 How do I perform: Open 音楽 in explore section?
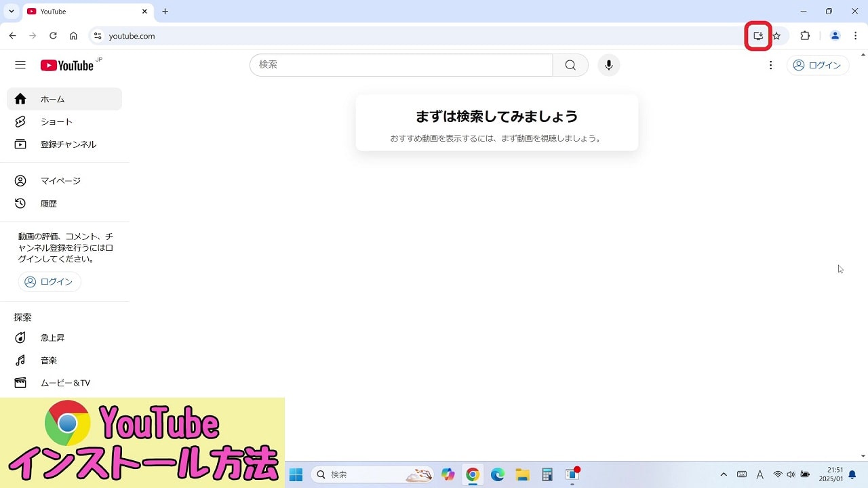64,361
